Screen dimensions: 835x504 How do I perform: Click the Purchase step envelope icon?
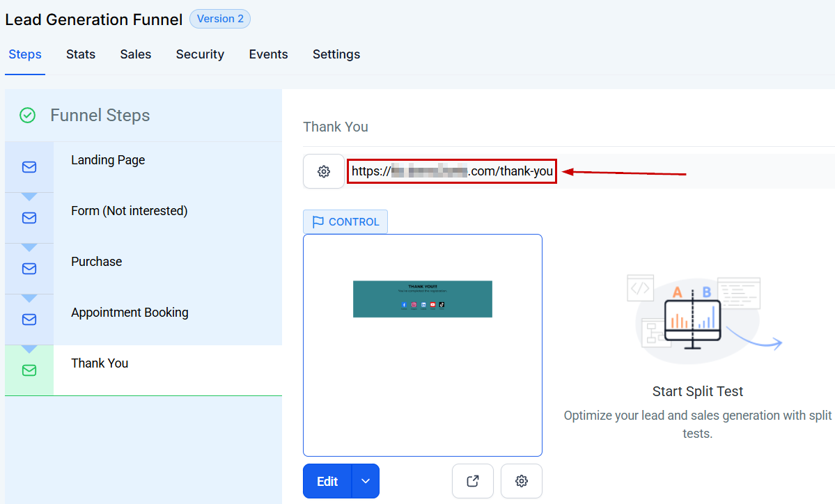[x=29, y=269]
